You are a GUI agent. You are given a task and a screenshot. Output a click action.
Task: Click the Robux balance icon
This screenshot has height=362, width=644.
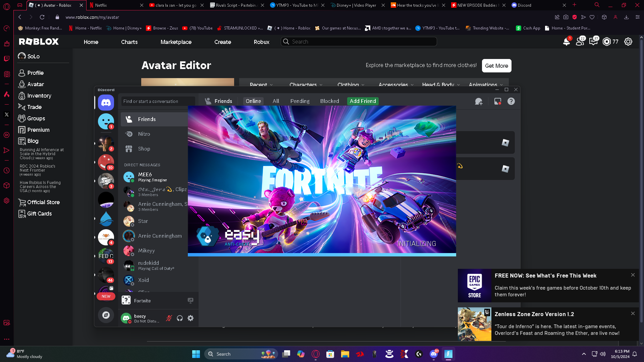[x=607, y=42]
